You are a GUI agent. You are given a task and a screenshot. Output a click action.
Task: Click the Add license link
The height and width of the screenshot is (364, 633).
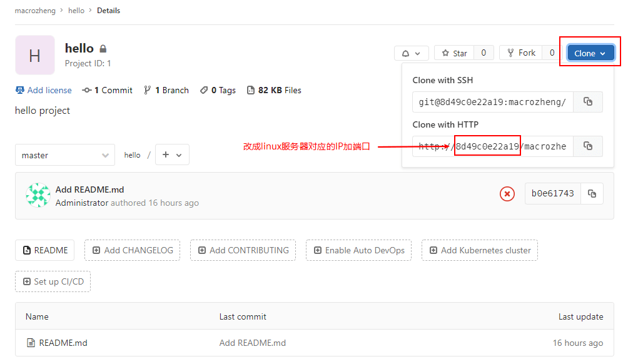(44, 90)
